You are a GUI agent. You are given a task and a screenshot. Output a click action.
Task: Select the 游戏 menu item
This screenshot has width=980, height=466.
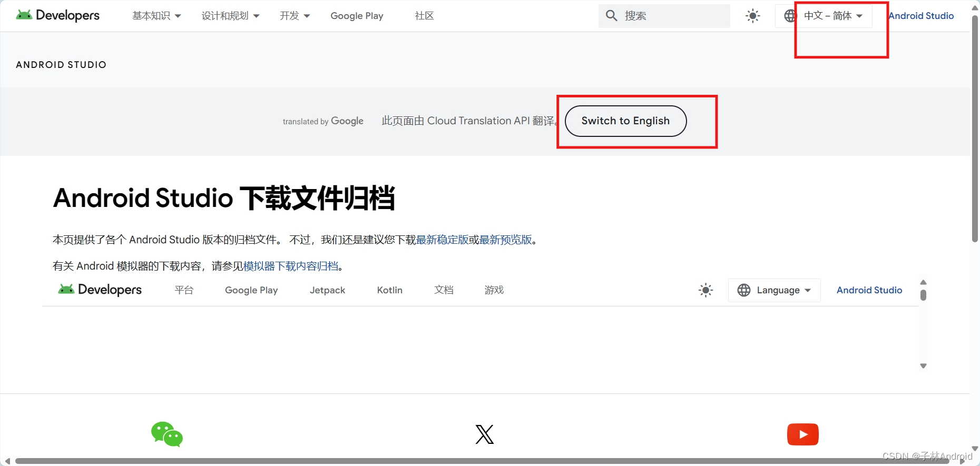click(x=494, y=290)
